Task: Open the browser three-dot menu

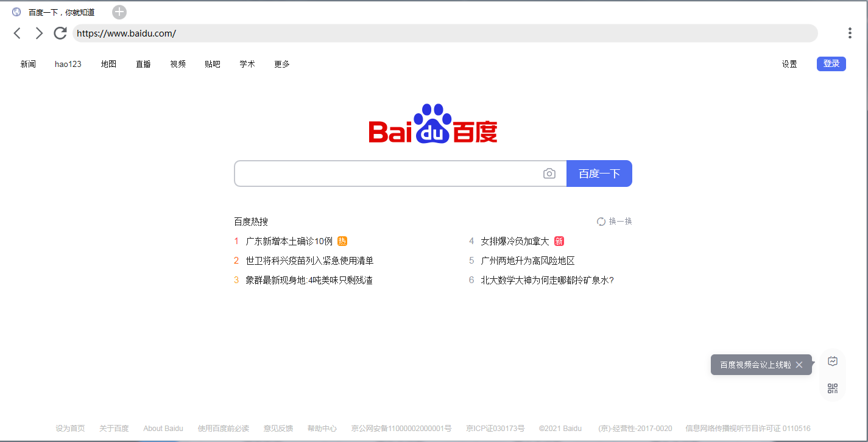Action: point(850,33)
